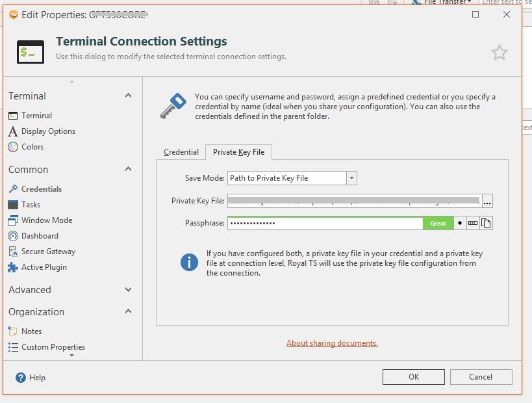Open Display Options settings
Image resolution: width=532 pixels, height=403 pixels.
(48, 131)
